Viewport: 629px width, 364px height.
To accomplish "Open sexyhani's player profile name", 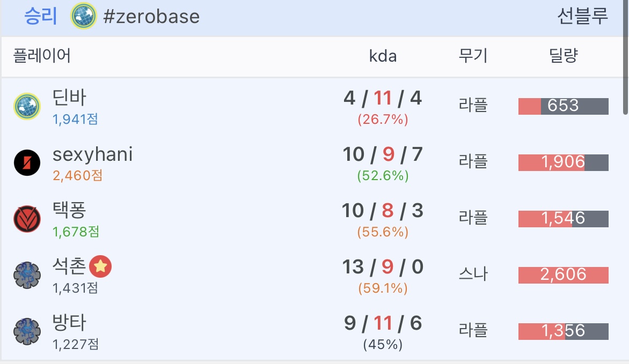I will pyautogui.click(x=92, y=154).
